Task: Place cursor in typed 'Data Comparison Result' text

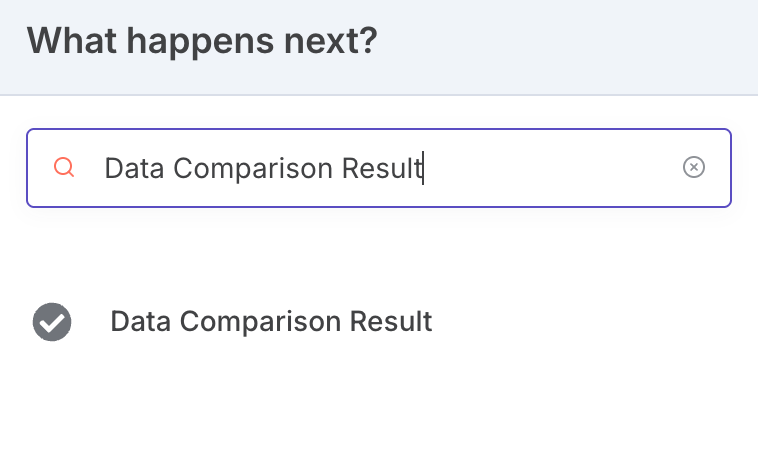Action: (263, 168)
